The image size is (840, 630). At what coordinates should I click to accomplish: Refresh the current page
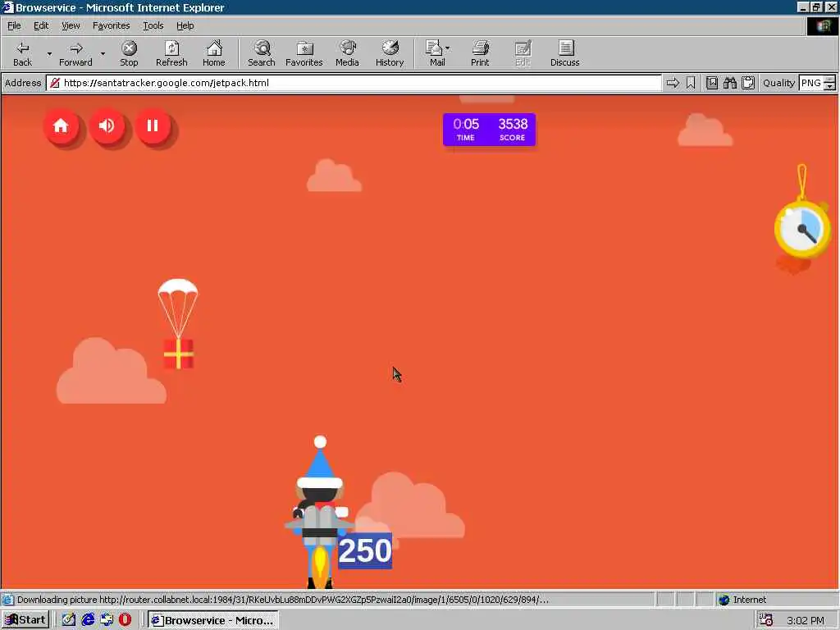(x=171, y=53)
